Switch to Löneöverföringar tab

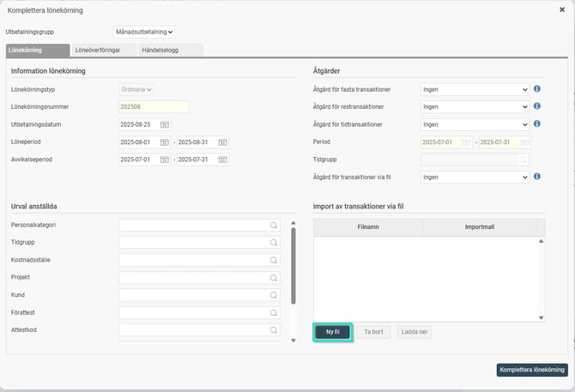tap(97, 51)
